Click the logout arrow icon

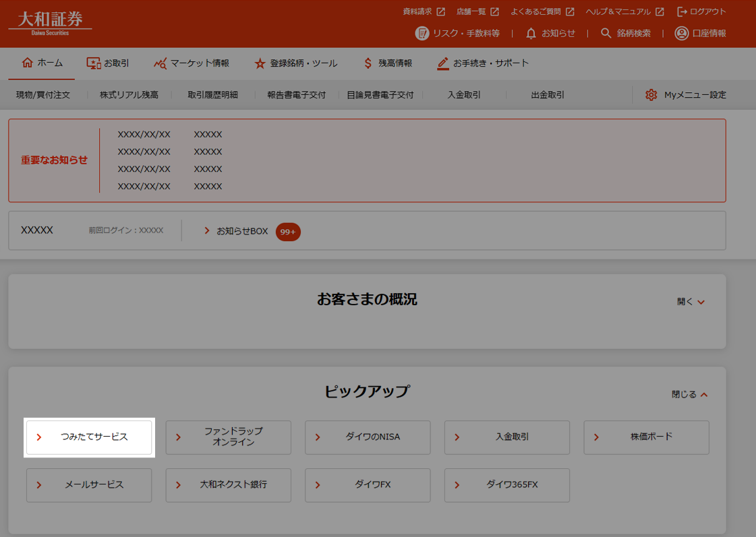(682, 11)
